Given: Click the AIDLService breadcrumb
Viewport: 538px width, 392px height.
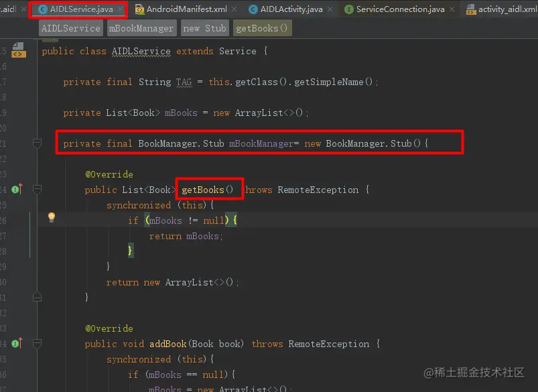Looking at the screenshot, I should click(70, 28).
